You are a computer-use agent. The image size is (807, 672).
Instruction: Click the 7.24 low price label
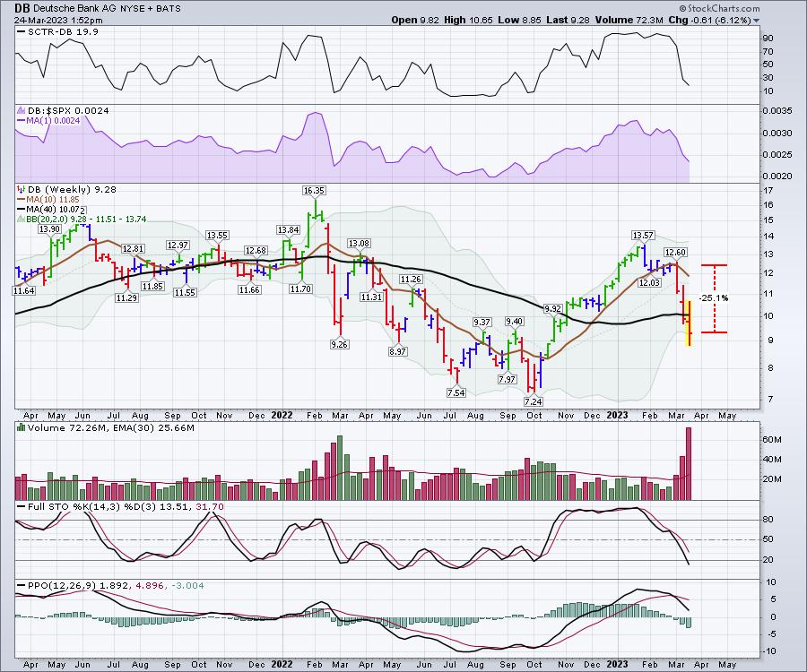pos(534,401)
